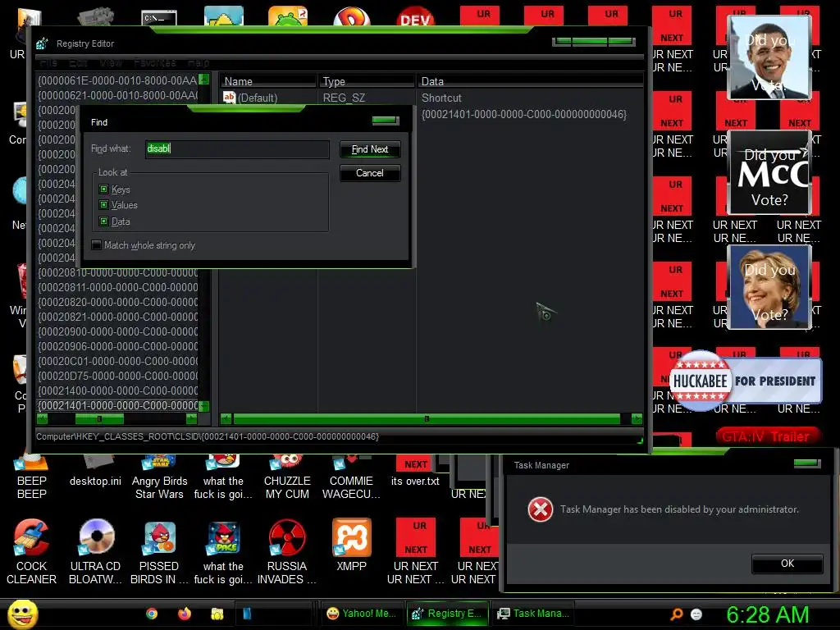Click the key tree scroll-down arrow
Viewport: 840px width, 630px height.
[x=203, y=406]
